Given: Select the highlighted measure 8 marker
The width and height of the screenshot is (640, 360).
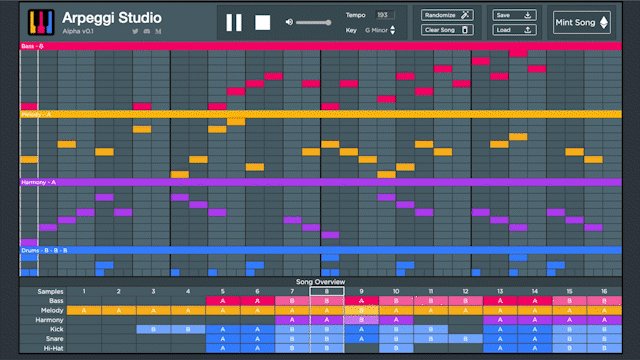Looking at the screenshot, I should [327, 291].
